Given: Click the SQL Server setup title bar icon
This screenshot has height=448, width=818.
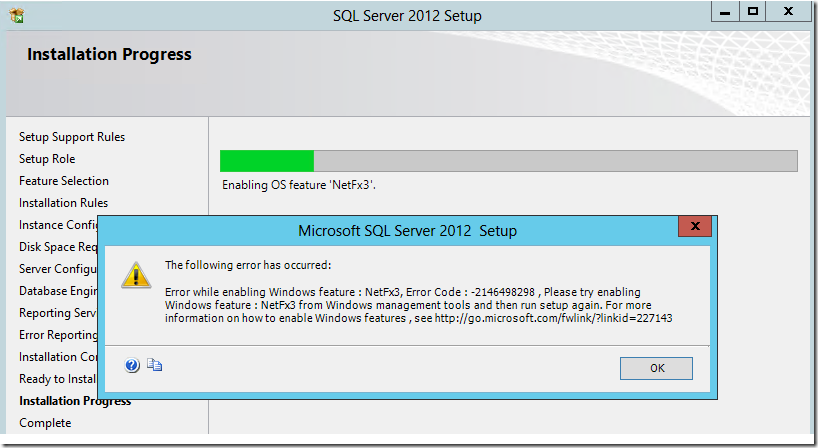Looking at the screenshot, I should [17, 15].
